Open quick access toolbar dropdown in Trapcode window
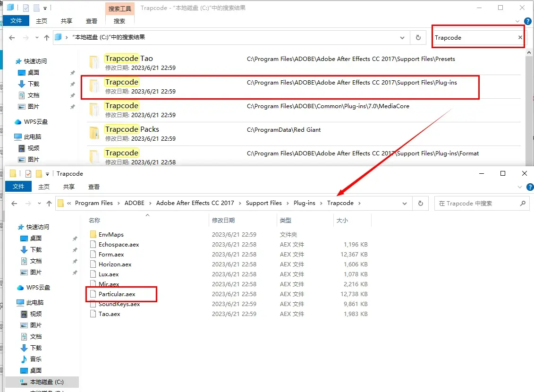This screenshot has height=392, width=534. tap(47, 174)
